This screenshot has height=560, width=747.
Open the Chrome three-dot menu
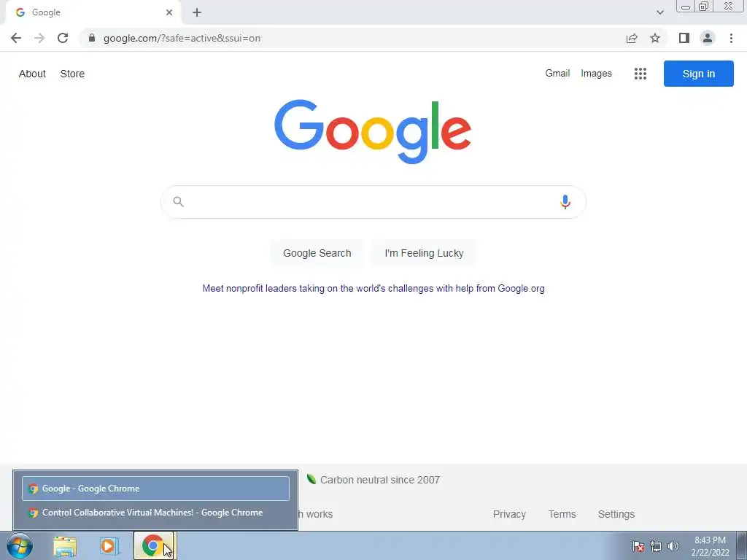point(731,38)
